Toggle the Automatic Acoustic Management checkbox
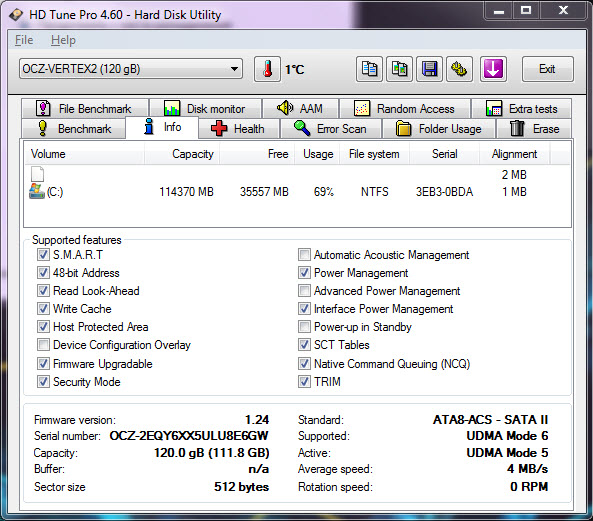The width and height of the screenshot is (593, 521). (x=304, y=254)
